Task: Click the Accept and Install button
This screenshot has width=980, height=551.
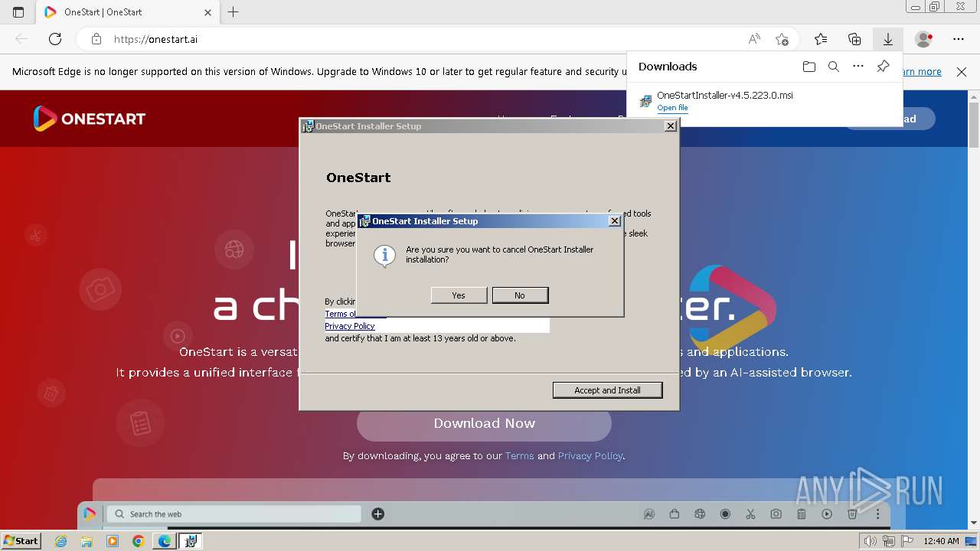Action: (607, 390)
